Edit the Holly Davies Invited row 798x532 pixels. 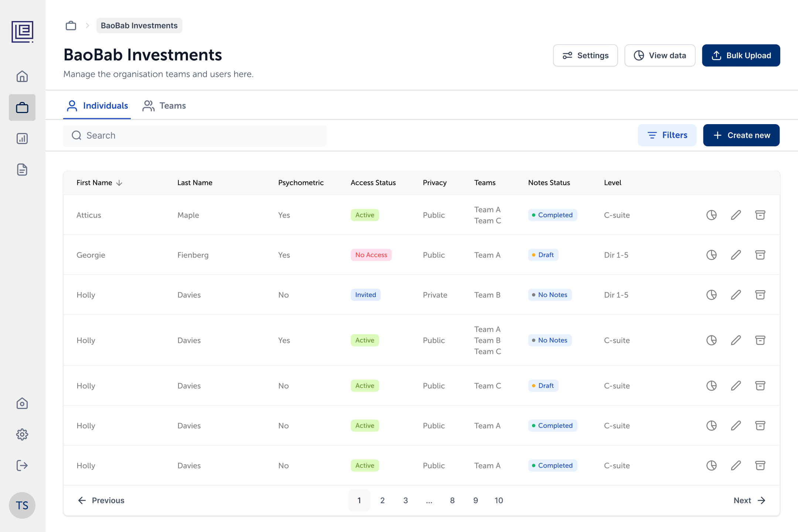[x=736, y=295]
